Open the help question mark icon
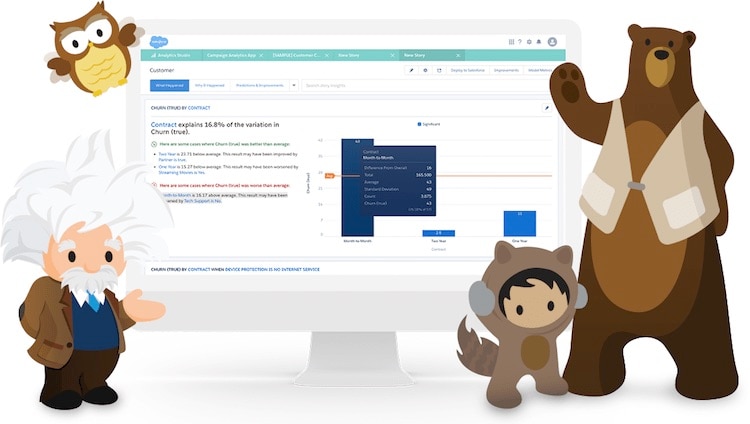750x424 pixels. [522, 42]
